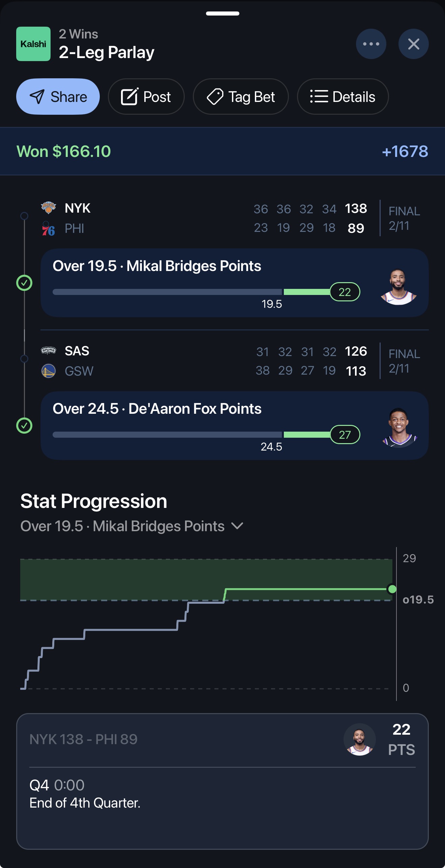Screen dimensions: 445x868
Task: Click the Kalshi app logo
Action: tap(33, 44)
